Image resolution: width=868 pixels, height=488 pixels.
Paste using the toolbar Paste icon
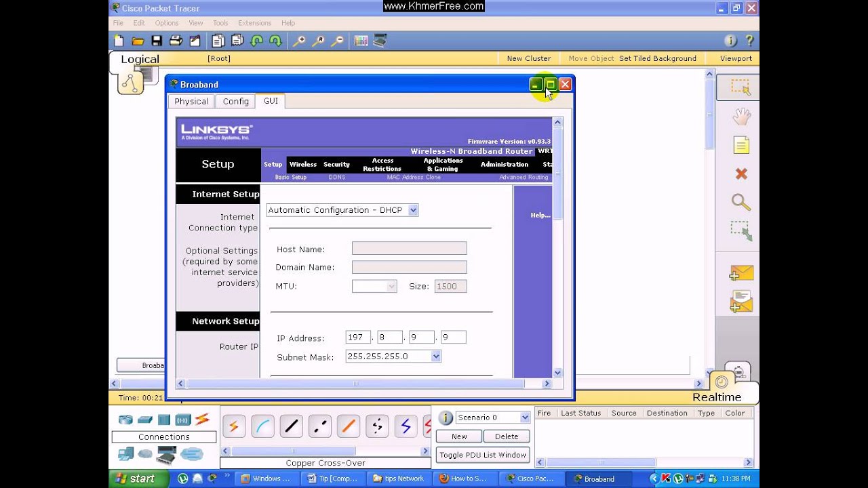pos(237,41)
